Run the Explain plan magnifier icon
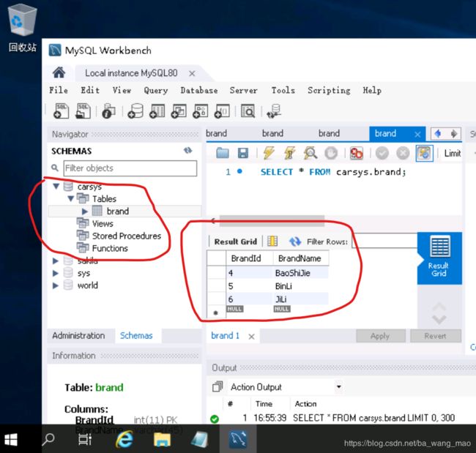The width and height of the screenshot is (476, 453). tap(310, 153)
